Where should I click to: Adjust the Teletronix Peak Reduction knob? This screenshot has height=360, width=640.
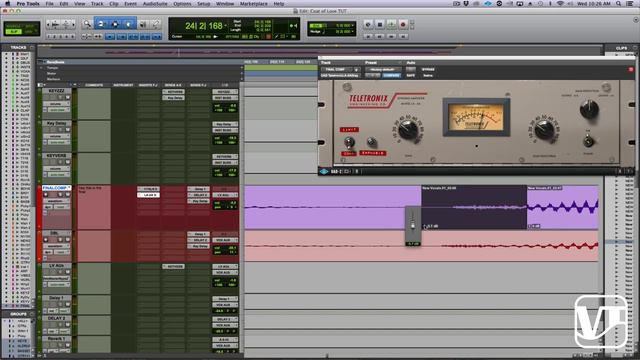tap(544, 130)
